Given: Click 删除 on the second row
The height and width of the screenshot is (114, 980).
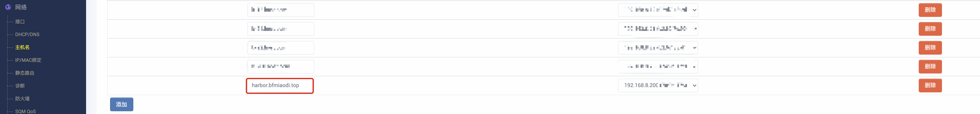Looking at the screenshot, I should 930,28.
